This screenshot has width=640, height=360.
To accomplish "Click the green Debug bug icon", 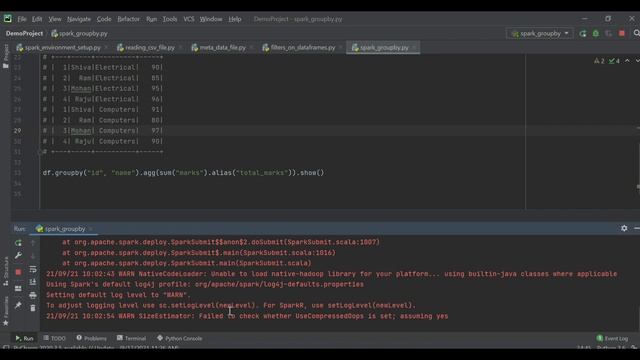I will (x=596, y=33).
